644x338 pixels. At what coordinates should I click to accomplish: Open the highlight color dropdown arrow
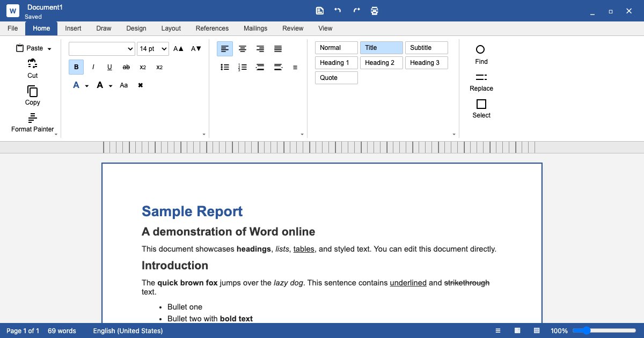tap(111, 86)
